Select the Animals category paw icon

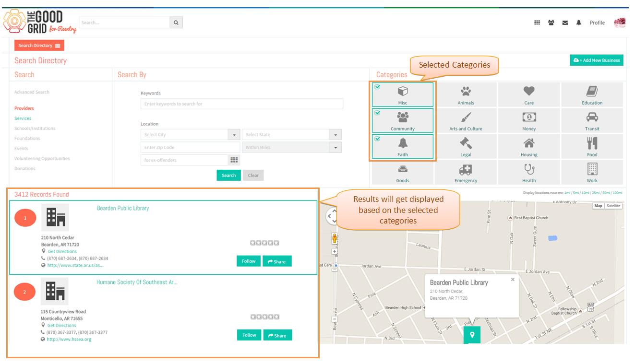tap(466, 91)
